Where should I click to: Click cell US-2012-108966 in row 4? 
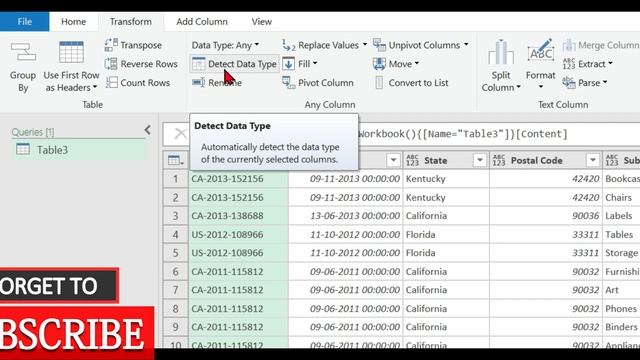(238, 235)
